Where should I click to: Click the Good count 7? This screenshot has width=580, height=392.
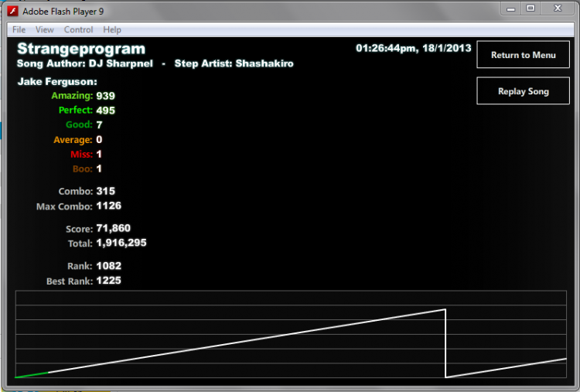[99, 125]
